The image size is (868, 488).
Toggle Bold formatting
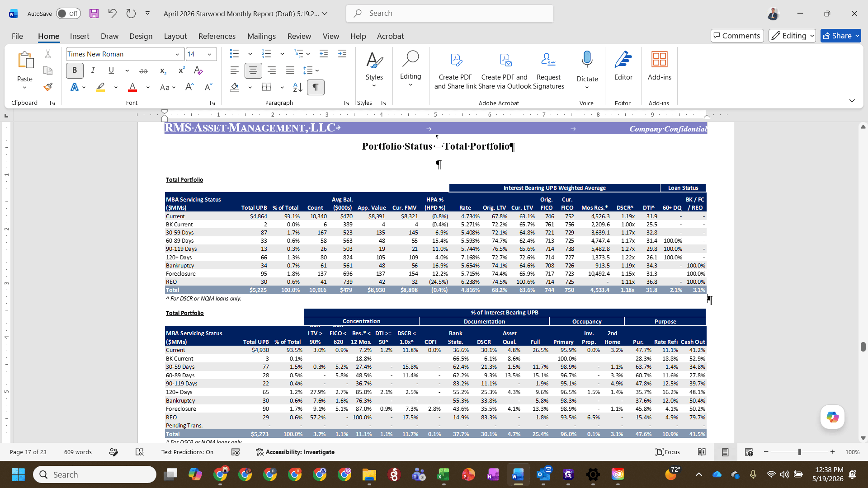tap(75, 70)
